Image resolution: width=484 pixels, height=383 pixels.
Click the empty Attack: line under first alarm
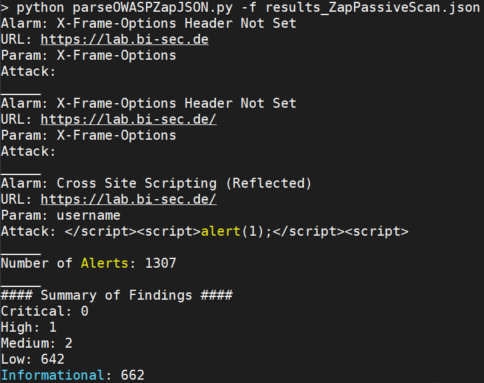(x=28, y=71)
